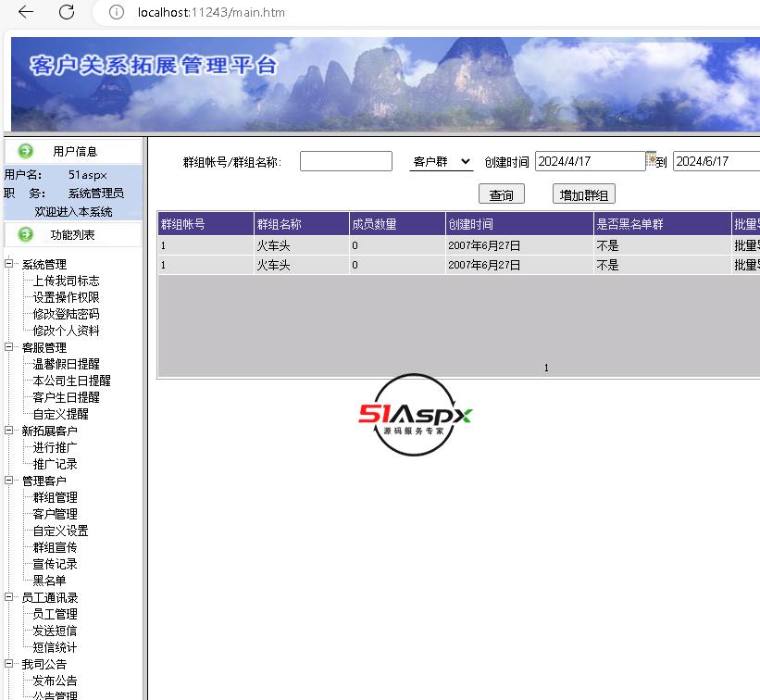Open 群组管理 in the tree

tap(55, 497)
